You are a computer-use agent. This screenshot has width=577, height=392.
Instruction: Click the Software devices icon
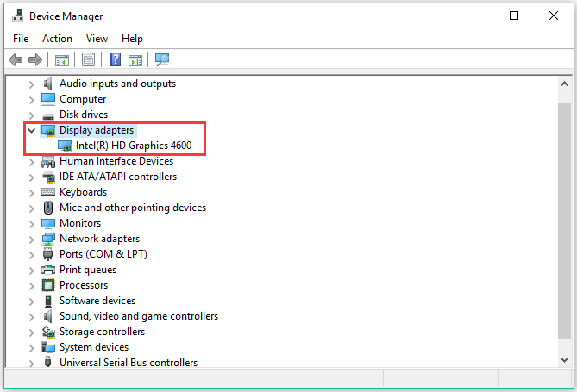coord(48,301)
